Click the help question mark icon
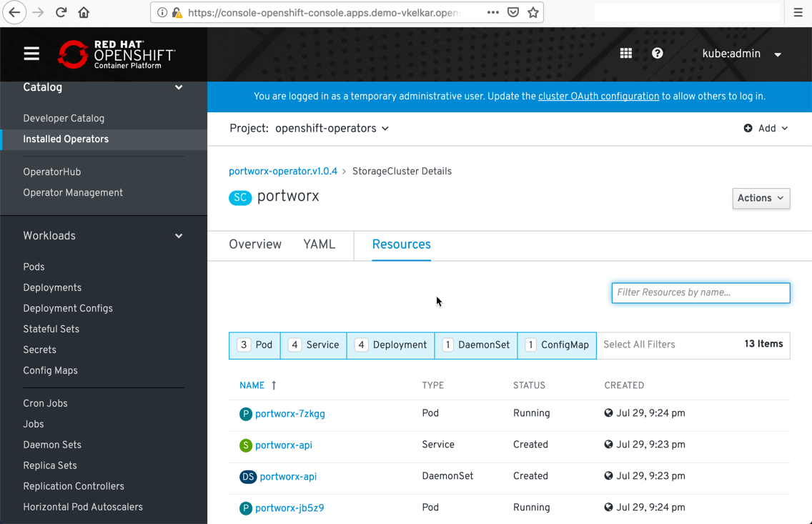Viewport: 812px width, 524px height. click(x=658, y=54)
